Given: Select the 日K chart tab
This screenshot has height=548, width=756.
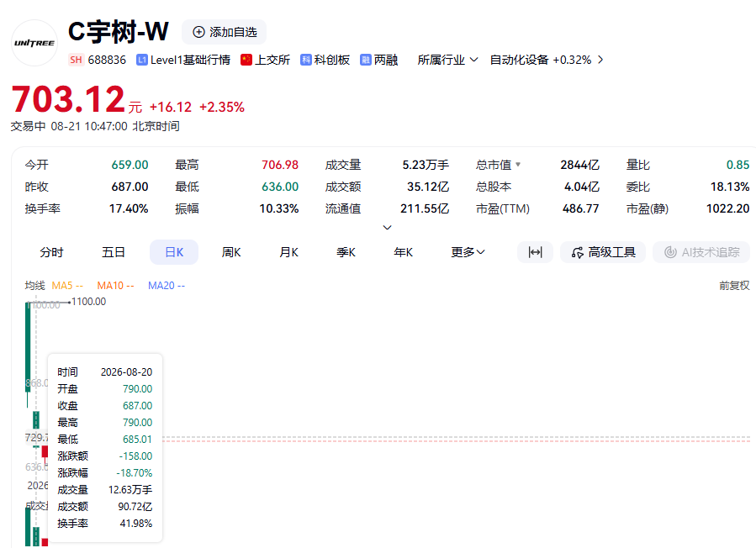Looking at the screenshot, I should (x=174, y=252).
